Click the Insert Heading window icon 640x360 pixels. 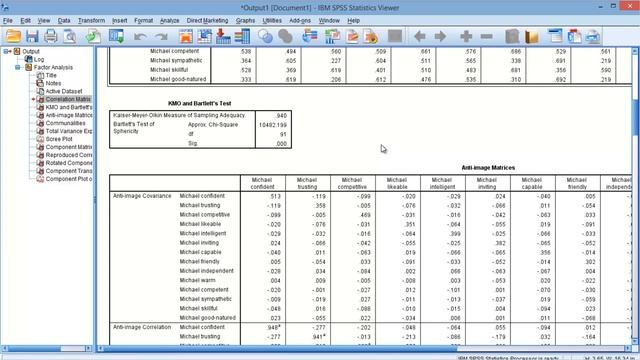(x=555, y=36)
